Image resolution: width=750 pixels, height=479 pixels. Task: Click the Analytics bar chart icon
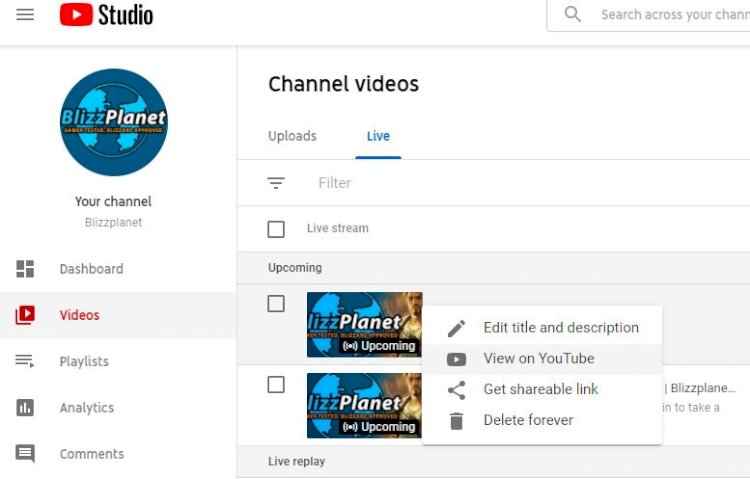25,408
